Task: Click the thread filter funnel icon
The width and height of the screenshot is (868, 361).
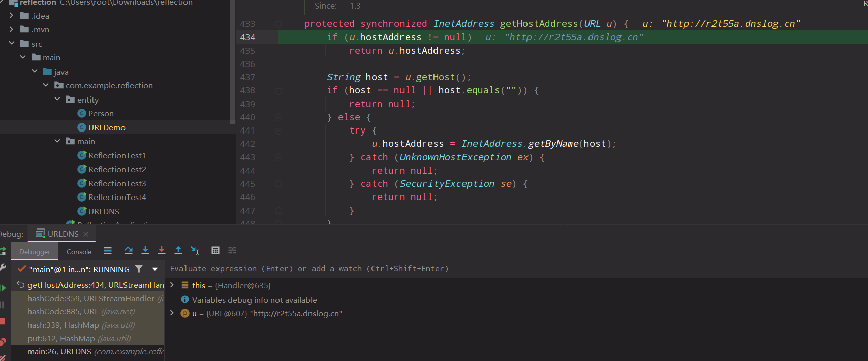Action: click(139, 269)
